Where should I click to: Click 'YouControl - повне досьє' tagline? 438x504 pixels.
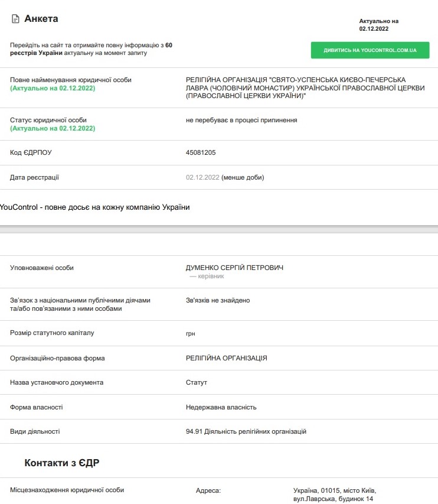pos(94,207)
